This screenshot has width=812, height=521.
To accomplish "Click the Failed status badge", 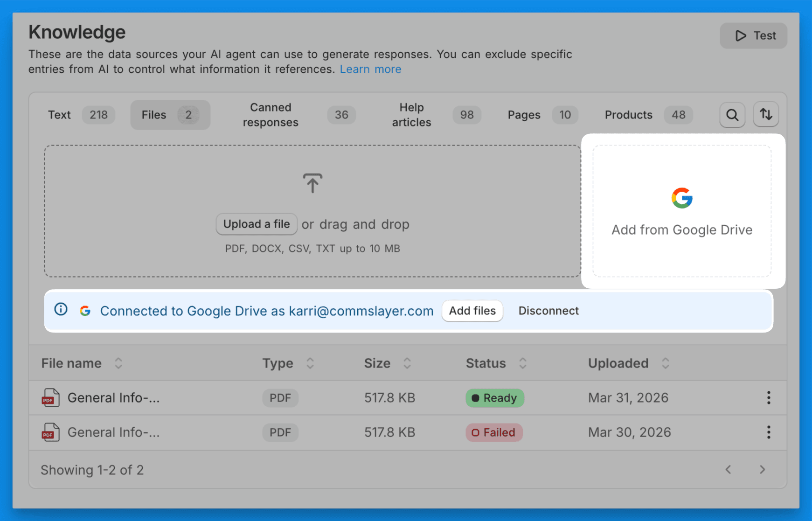I will pos(494,432).
